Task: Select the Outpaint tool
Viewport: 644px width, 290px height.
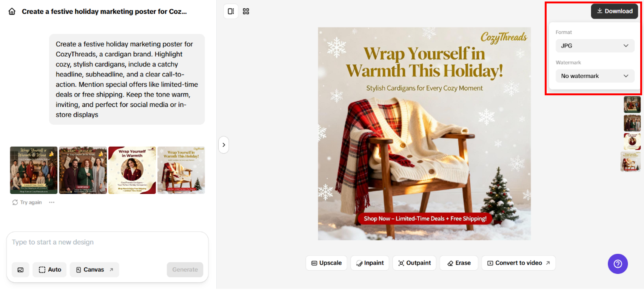Action: [414, 263]
